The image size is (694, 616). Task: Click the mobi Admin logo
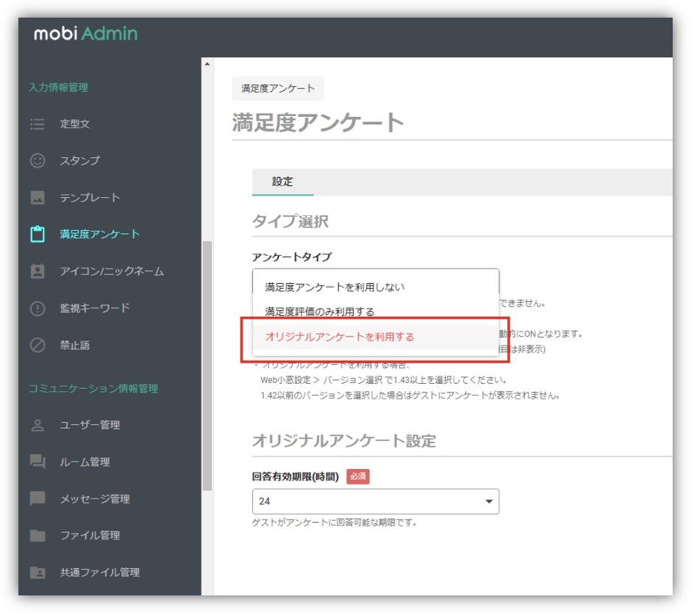pyautogui.click(x=85, y=34)
